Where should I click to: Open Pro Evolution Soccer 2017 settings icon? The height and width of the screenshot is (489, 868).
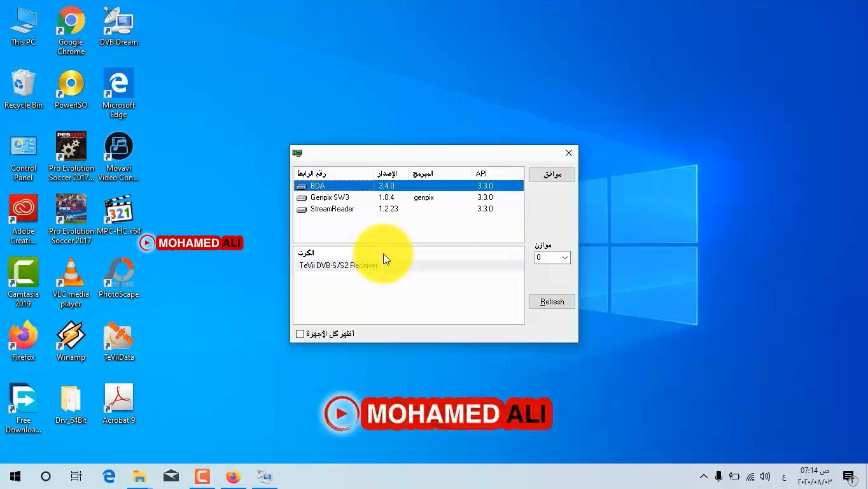[71, 157]
